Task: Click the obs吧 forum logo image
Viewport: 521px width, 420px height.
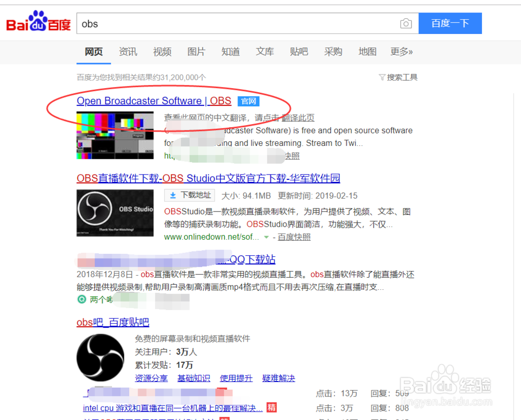Action: (100, 357)
